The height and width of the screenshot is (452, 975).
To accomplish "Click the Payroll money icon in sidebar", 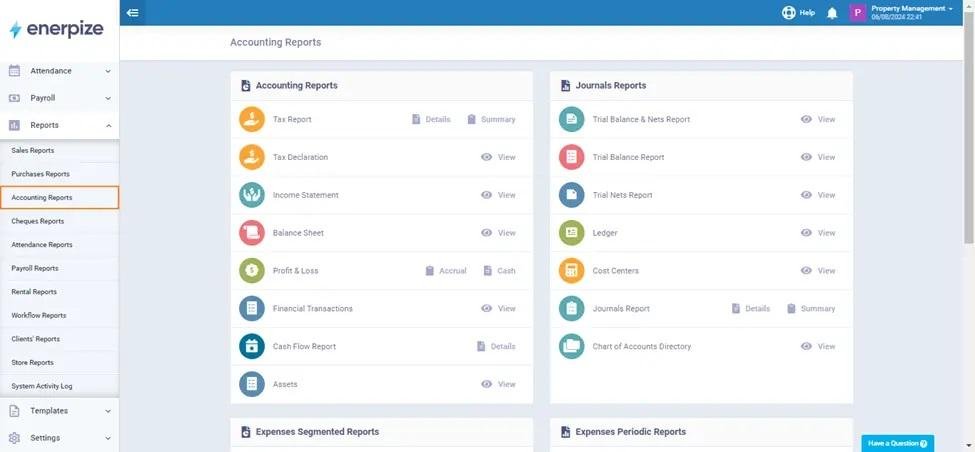I will click(x=14, y=98).
